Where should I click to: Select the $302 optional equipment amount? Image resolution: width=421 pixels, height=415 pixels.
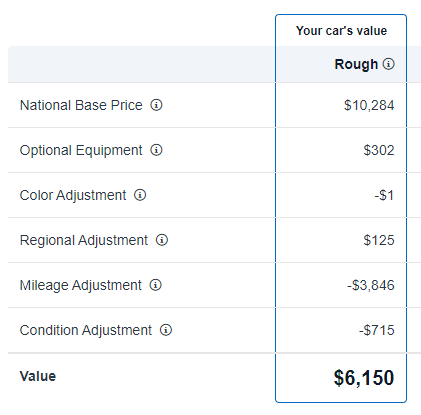click(379, 150)
